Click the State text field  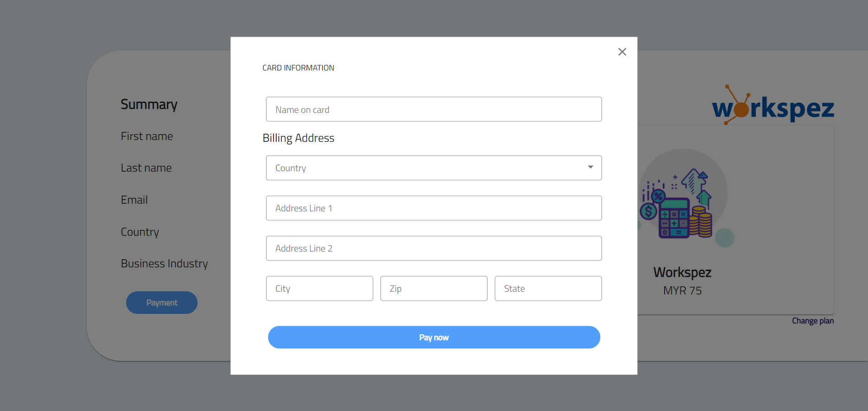[x=548, y=289]
